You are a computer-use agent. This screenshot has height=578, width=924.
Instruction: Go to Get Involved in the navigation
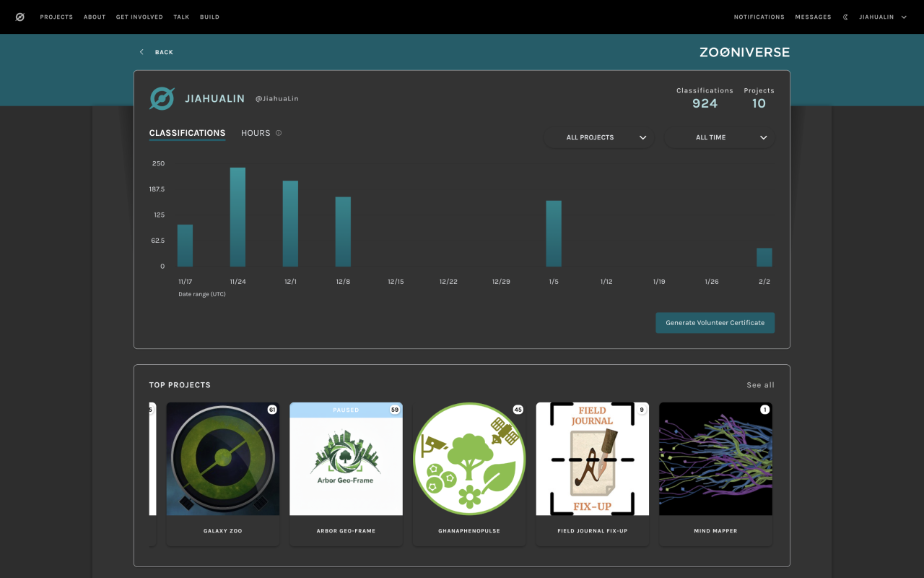pos(139,17)
